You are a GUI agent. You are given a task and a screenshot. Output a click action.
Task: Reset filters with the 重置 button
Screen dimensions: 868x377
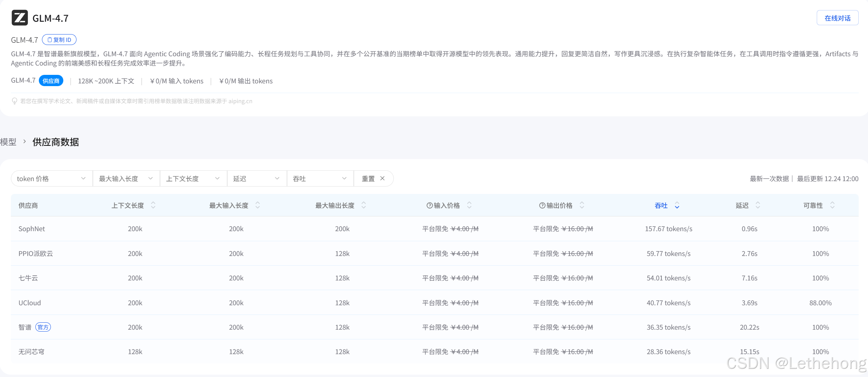(373, 178)
